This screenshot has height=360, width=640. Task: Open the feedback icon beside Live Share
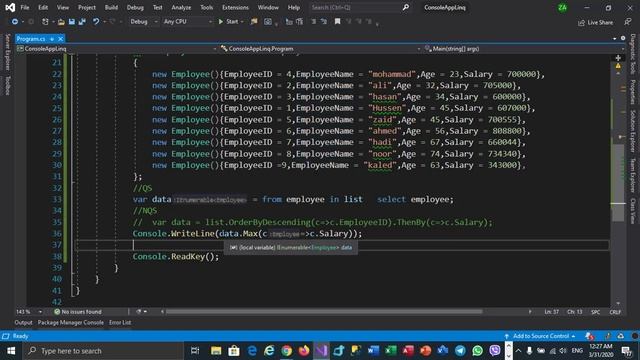pos(627,22)
